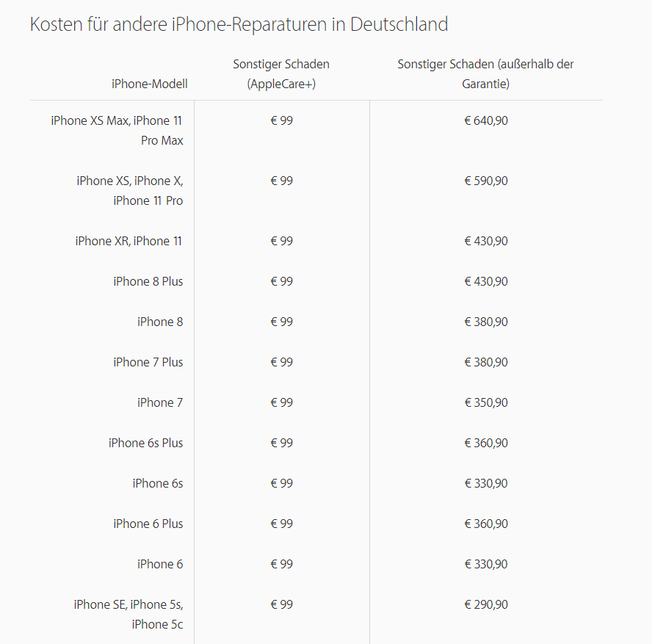This screenshot has width=652, height=644.
Task: Click the € 430,90 price for iPhone 8 Plus
Action: coord(485,281)
